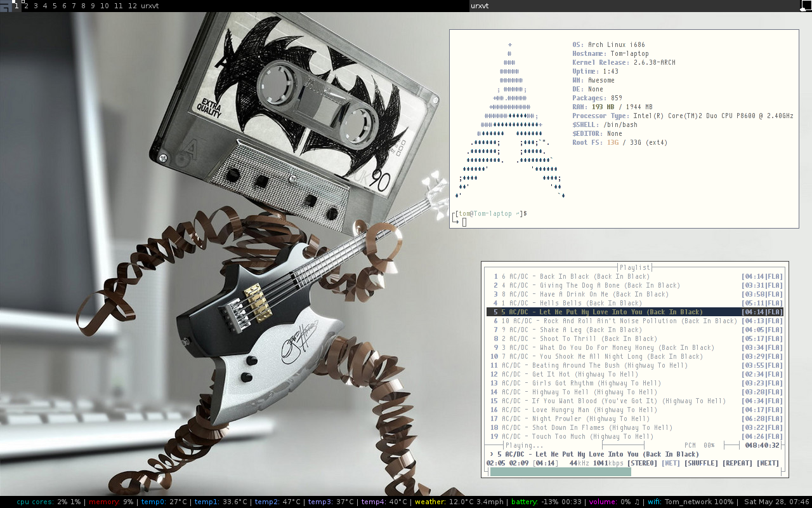
Task: Click the memory 9% status widget
Action: (x=111, y=502)
